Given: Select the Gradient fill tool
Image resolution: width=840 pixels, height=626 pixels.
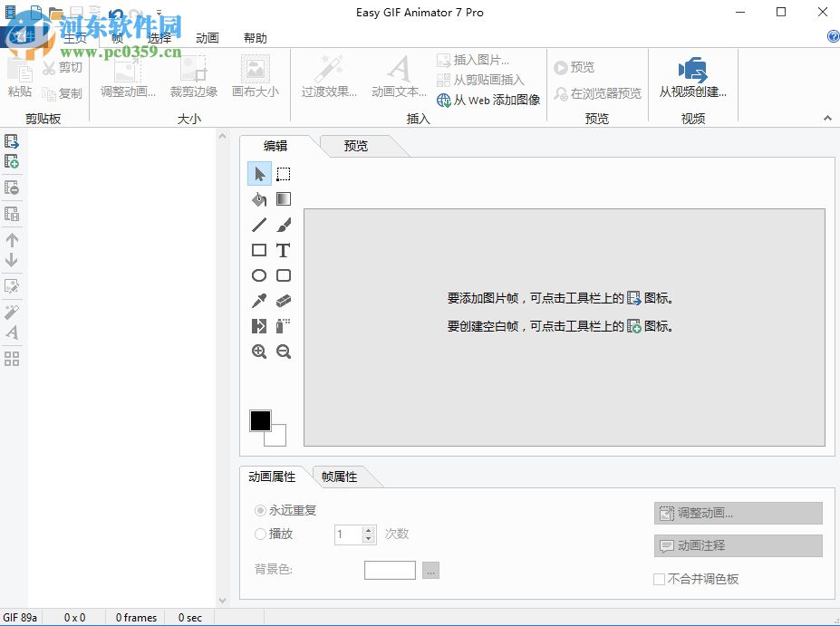Looking at the screenshot, I should pos(284,198).
